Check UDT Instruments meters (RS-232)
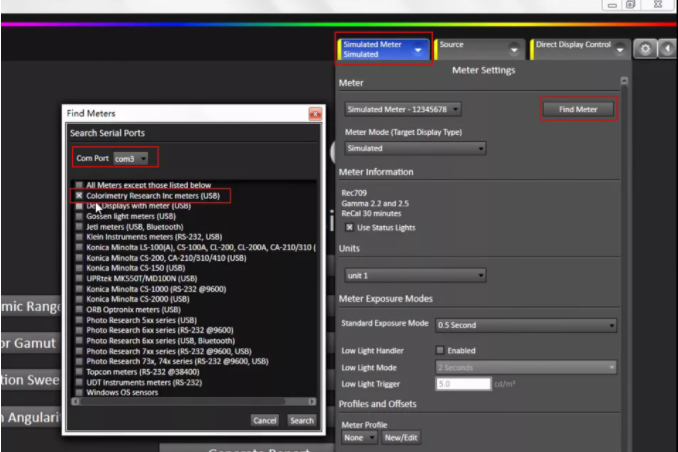The image size is (678, 452). 79,382
